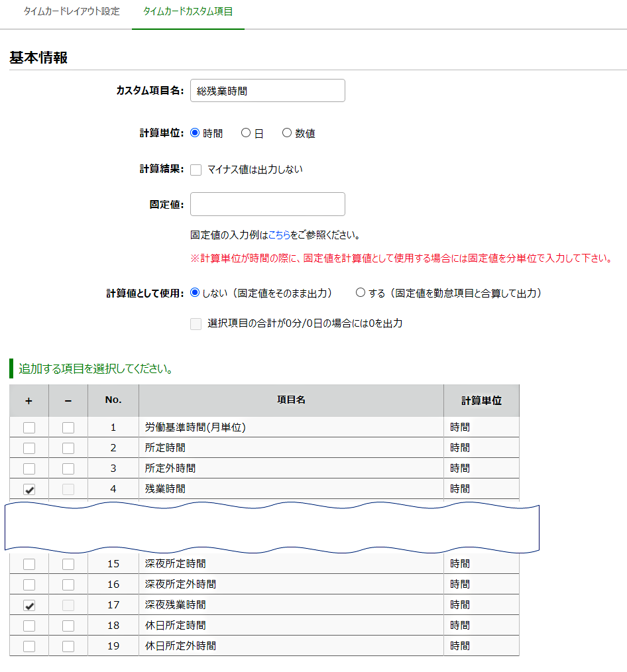The width and height of the screenshot is (627, 672).
Task: Check plus box for 労働基準時間(月単位)
Action: click(x=29, y=427)
